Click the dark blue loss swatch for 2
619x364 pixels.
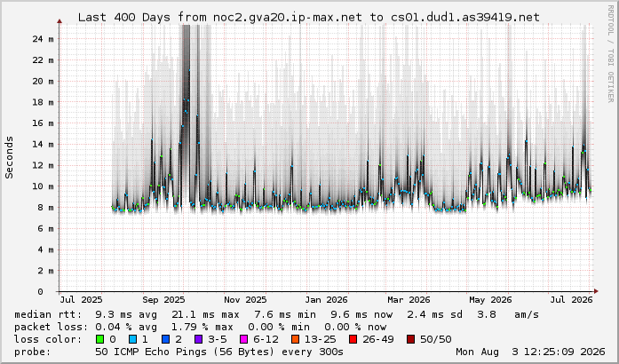(x=166, y=339)
